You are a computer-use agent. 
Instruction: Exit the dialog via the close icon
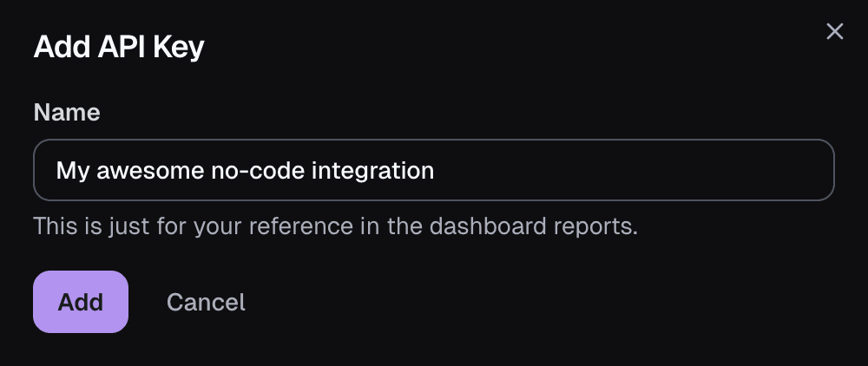834,32
